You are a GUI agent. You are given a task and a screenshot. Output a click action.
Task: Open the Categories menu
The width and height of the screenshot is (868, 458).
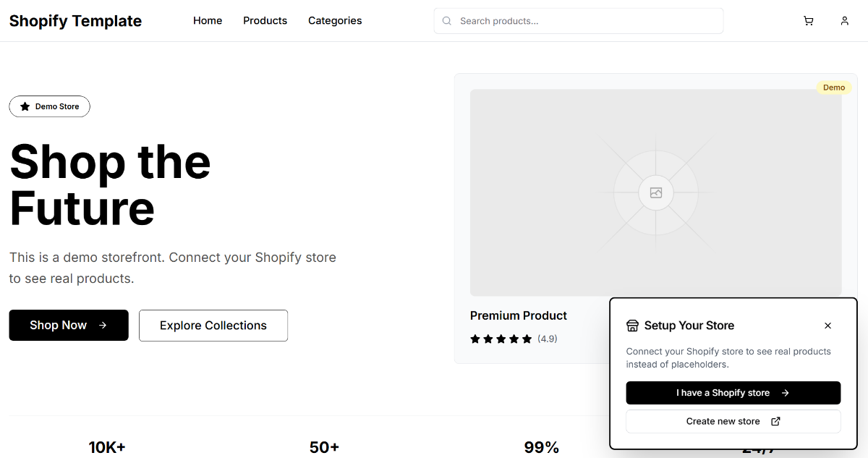point(335,20)
